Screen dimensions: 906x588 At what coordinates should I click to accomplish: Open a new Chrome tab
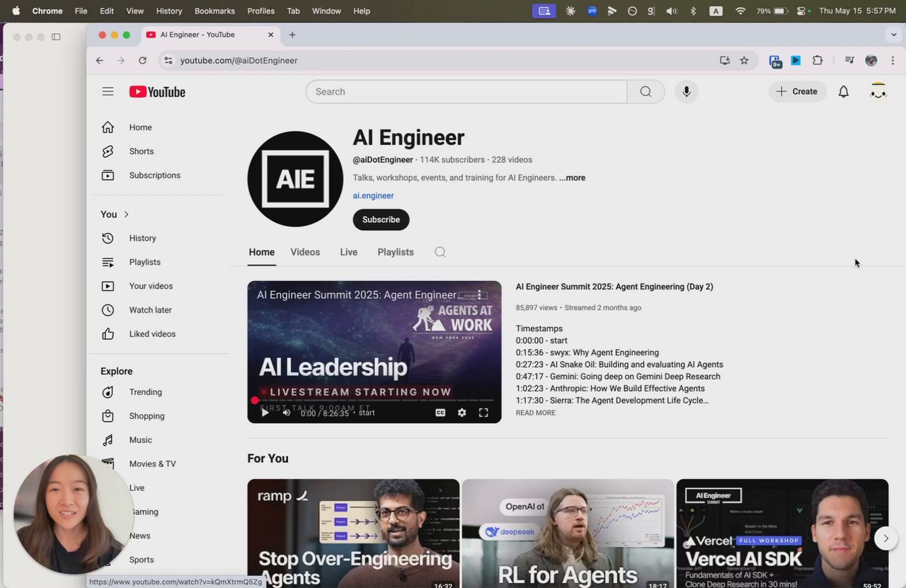coord(292,35)
